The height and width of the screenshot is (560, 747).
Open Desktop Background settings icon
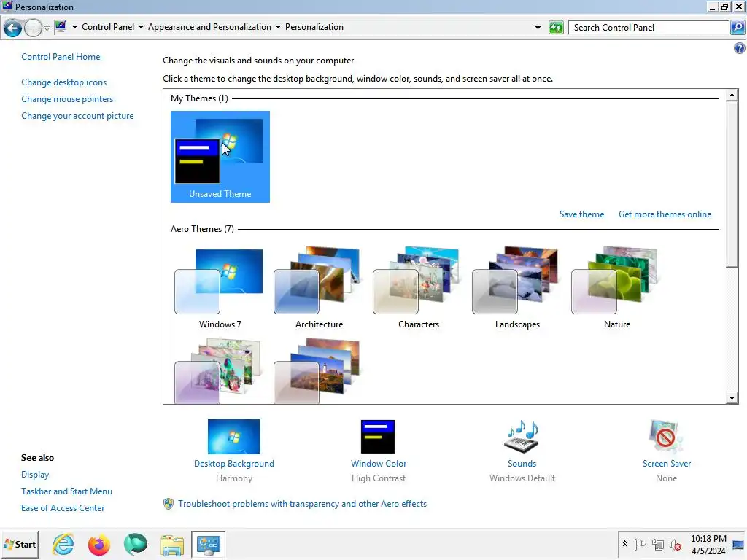point(234,437)
